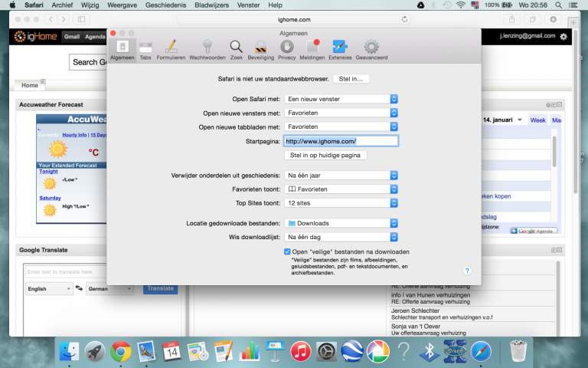Click the help question mark button
588x368 pixels.
(x=467, y=271)
